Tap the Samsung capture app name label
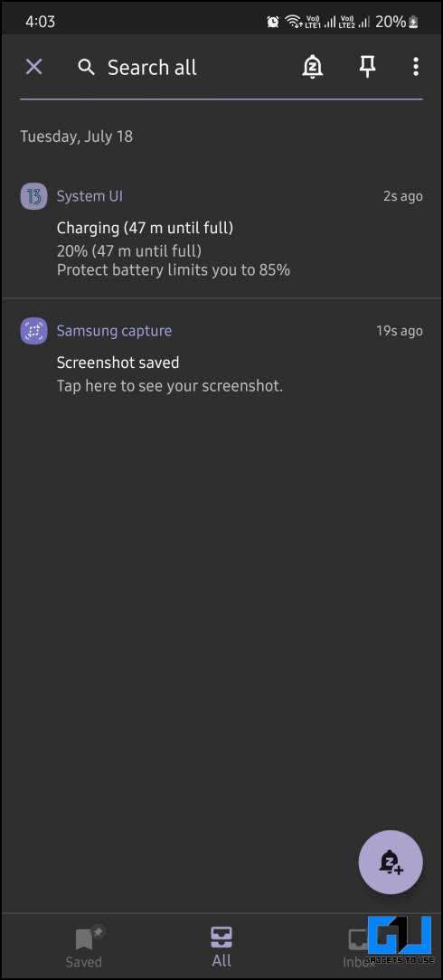The image size is (443, 980). (114, 331)
